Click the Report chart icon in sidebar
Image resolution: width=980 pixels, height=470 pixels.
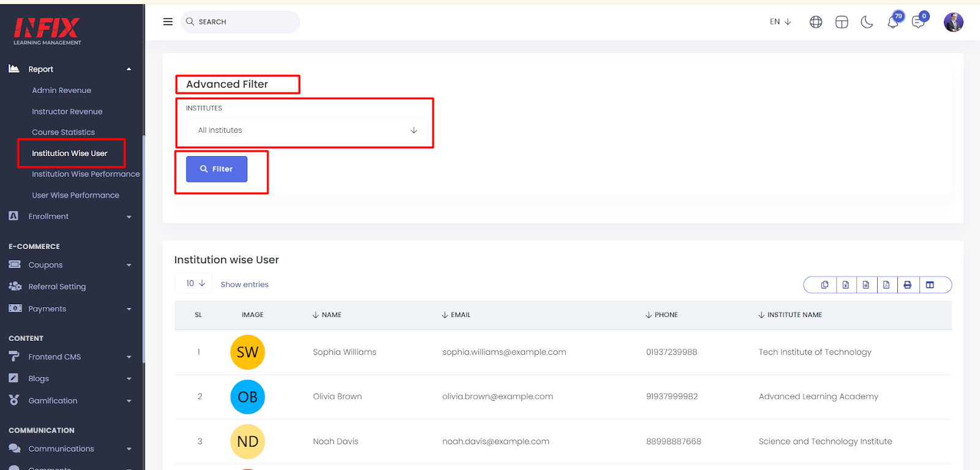coord(13,69)
